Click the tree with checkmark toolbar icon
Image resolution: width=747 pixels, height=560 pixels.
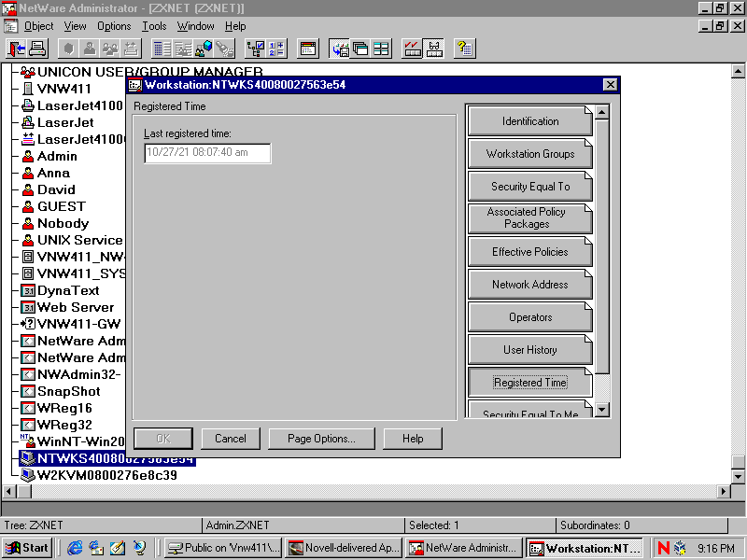click(x=256, y=49)
